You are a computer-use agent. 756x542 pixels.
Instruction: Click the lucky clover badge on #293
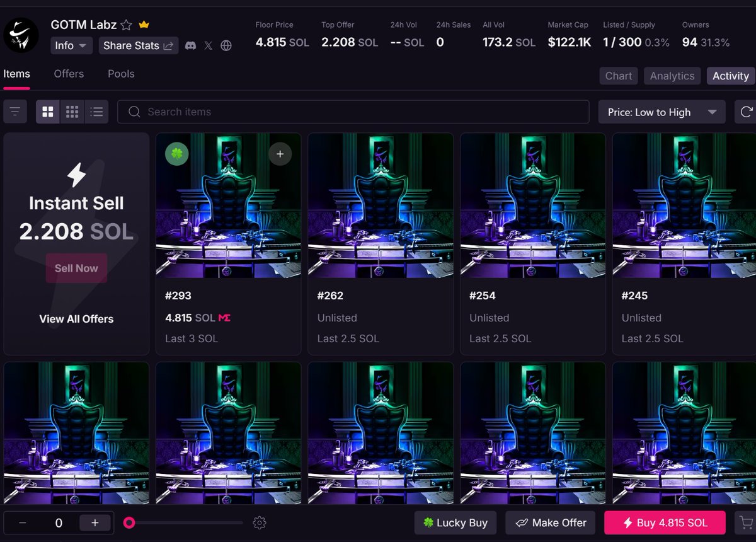tap(177, 154)
